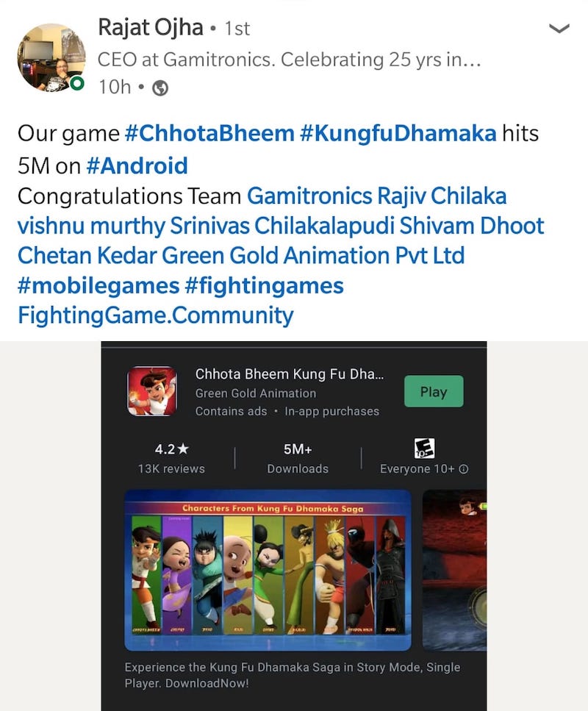
Task: Open Rajat Ojha's profile photo
Action: [x=51, y=57]
